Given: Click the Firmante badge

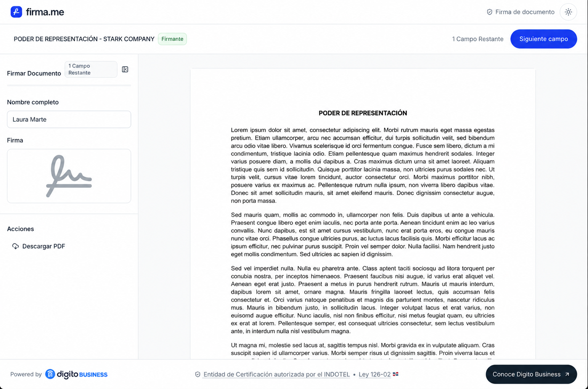Looking at the screenshot, I should coord(172,39).
